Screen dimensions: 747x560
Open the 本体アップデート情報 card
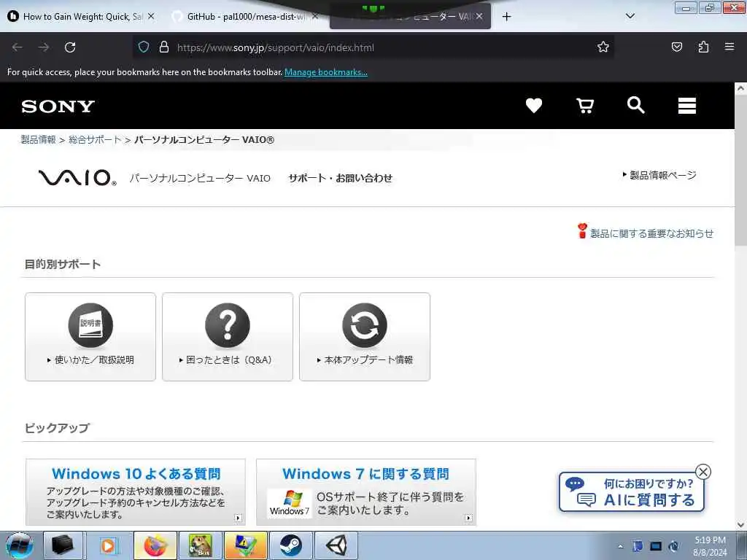pyautogui.click(x=365, y=337)
